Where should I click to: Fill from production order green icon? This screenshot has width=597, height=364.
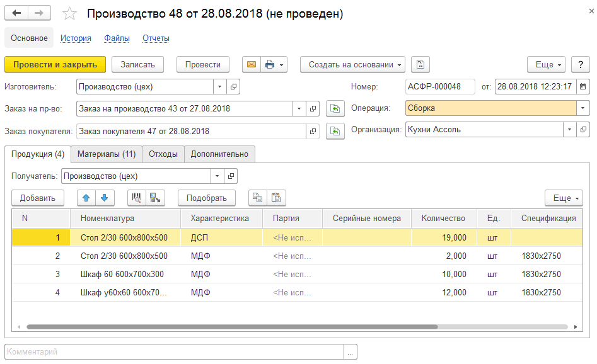[335, 109]
